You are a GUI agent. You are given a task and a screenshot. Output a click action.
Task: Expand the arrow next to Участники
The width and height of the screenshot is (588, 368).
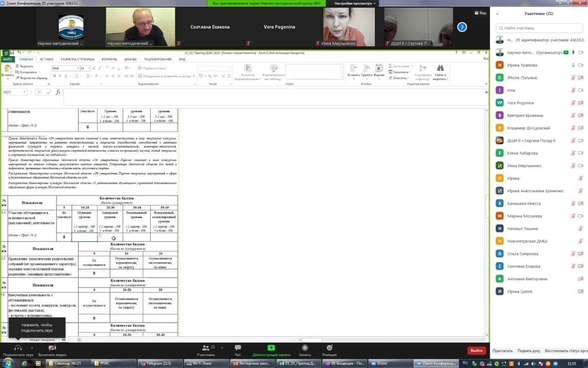[x=223, y=348]
